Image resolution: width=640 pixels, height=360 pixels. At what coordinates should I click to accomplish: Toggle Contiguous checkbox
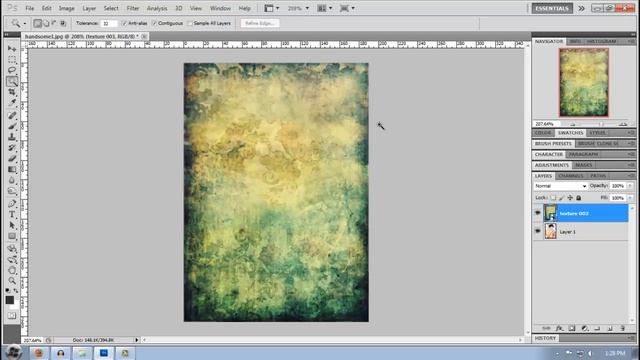(154, 23)
